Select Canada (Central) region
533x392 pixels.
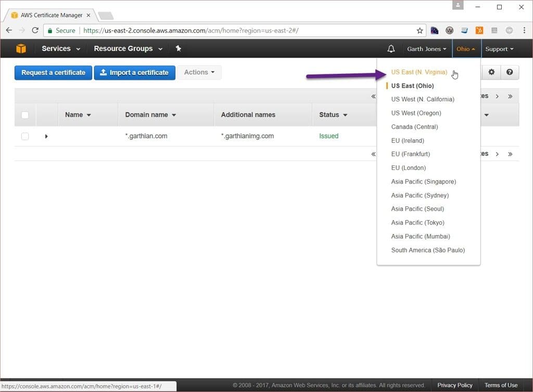point(414,127)
